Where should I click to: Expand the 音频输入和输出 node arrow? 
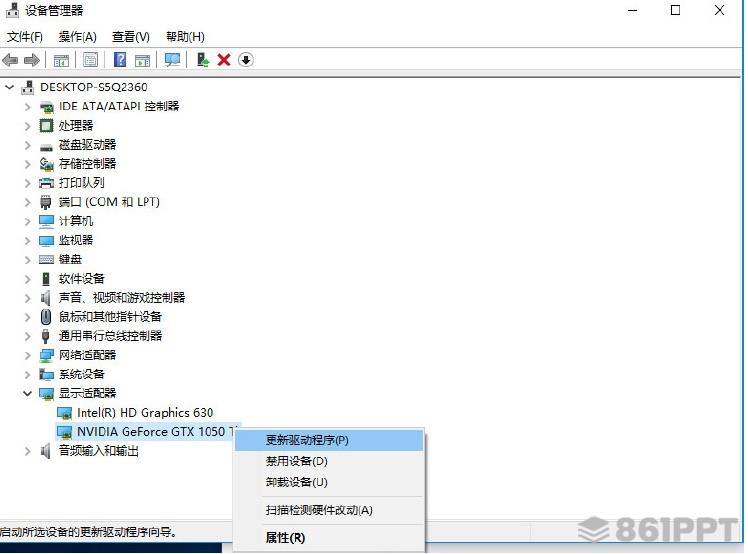pos(28,451)
